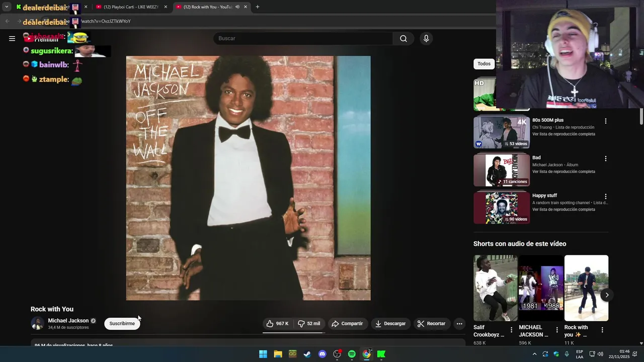Screen dimensions: 644x362
Task: Open the Chi Truong playlist channel link
Action: coord(542,128)
